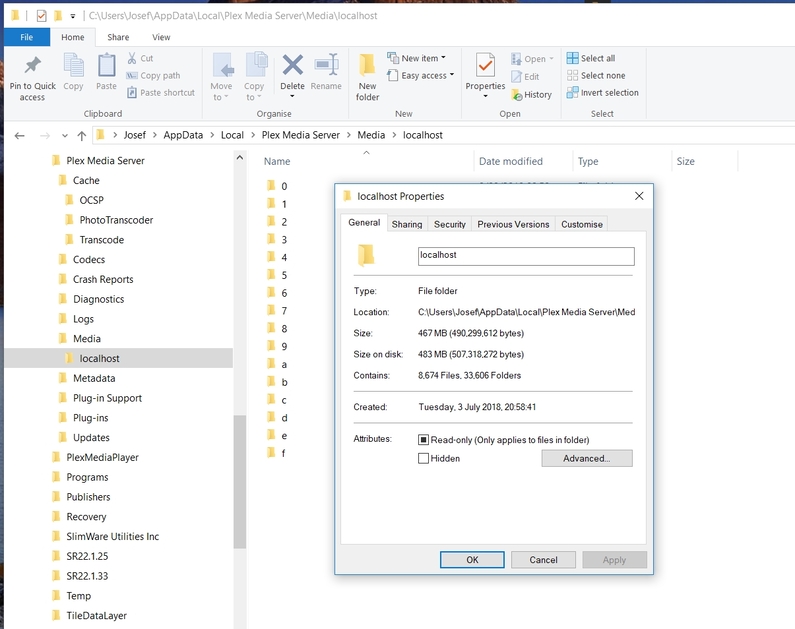The height and width of the screenshot is (629, 795).
Task: Click the Up arrow navigation icon
Action: point(82,135)
